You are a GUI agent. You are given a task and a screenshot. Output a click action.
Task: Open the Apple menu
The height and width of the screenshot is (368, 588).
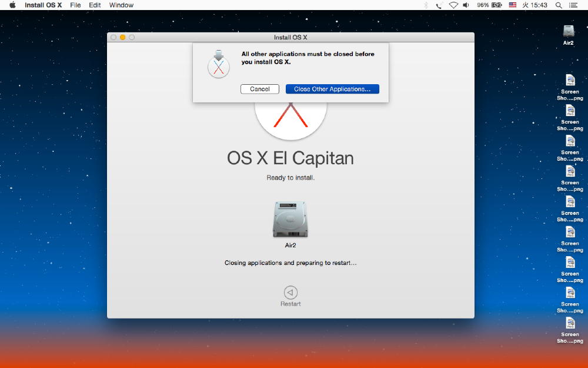[x=12, y=5]
